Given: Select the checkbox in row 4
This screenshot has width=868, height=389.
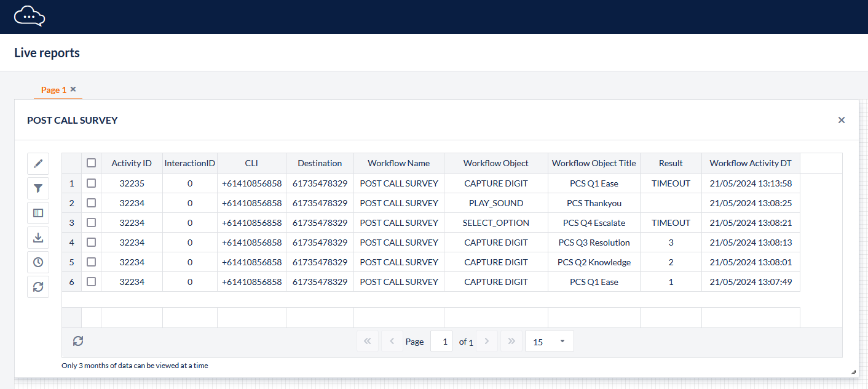Looking at the screenshot, I should tap(91, 243).
